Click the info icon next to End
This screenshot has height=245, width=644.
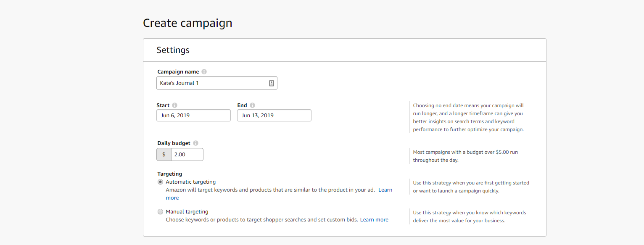click(252, 105)
